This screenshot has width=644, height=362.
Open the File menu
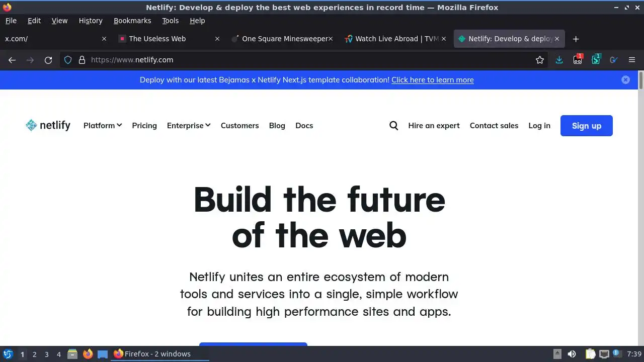click(x=11, y=21)
